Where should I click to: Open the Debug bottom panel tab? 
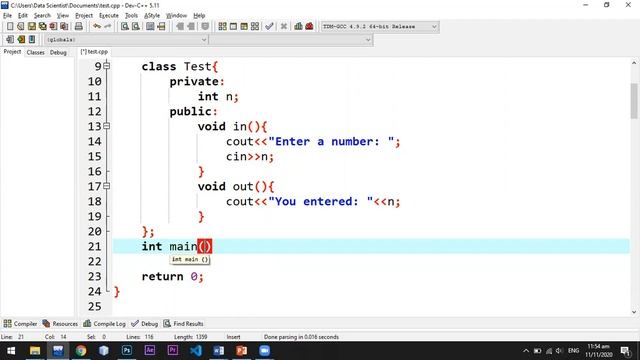coord(144,324)
